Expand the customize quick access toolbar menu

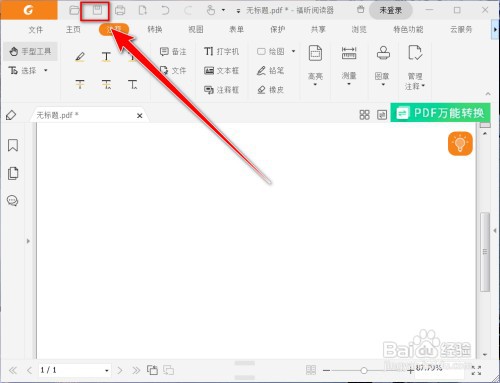tap(238, 11)
